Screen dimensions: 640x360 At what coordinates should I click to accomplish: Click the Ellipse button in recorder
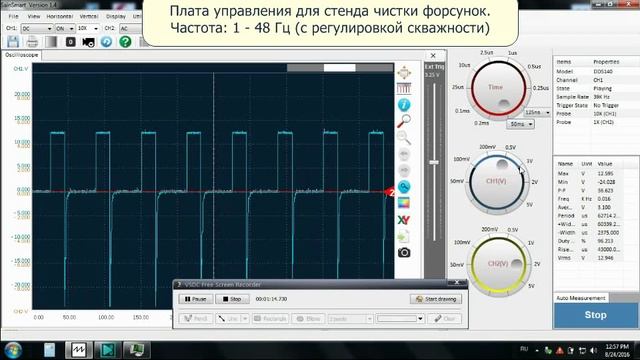click(309, 318)
